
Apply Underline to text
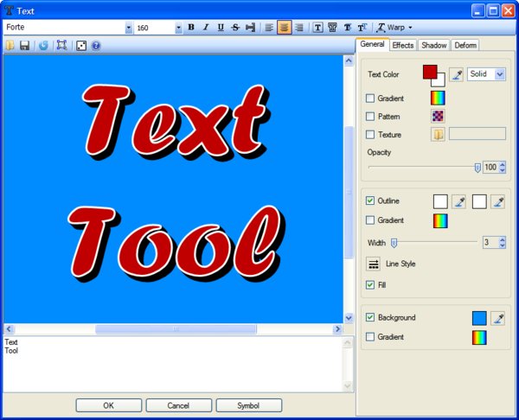[x=221, y=28]
